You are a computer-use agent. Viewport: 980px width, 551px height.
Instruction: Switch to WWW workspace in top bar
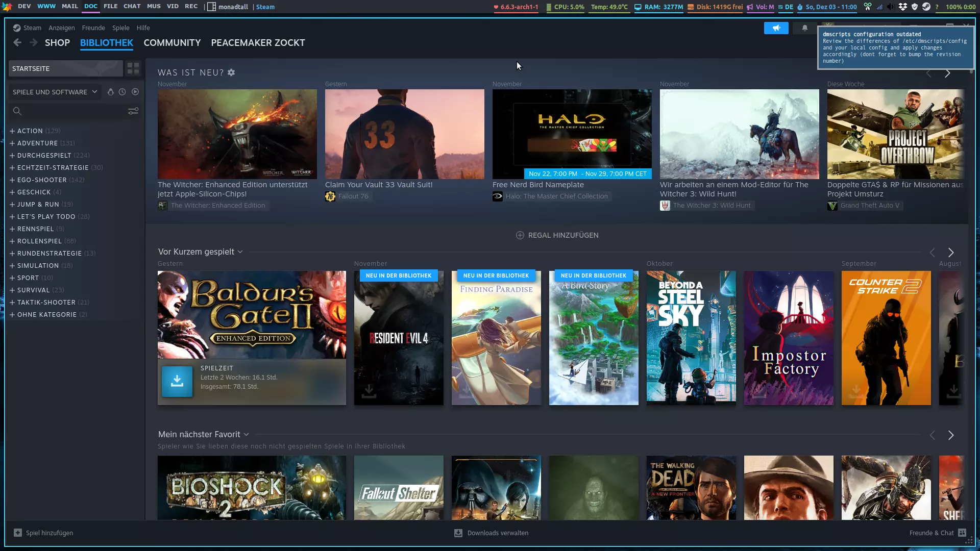46,7
